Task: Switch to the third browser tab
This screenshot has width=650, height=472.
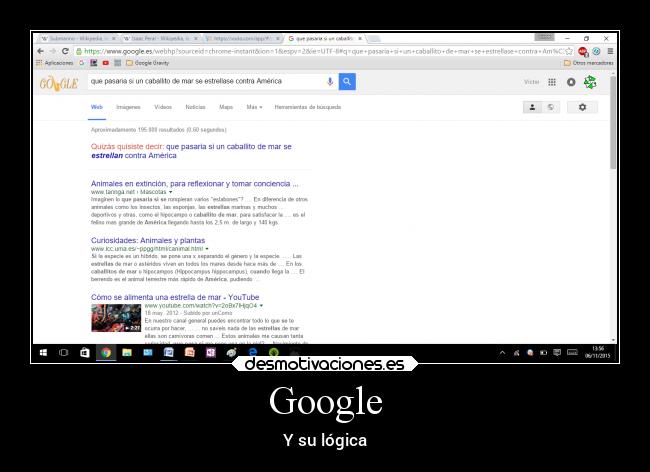Action: point(243,39)
